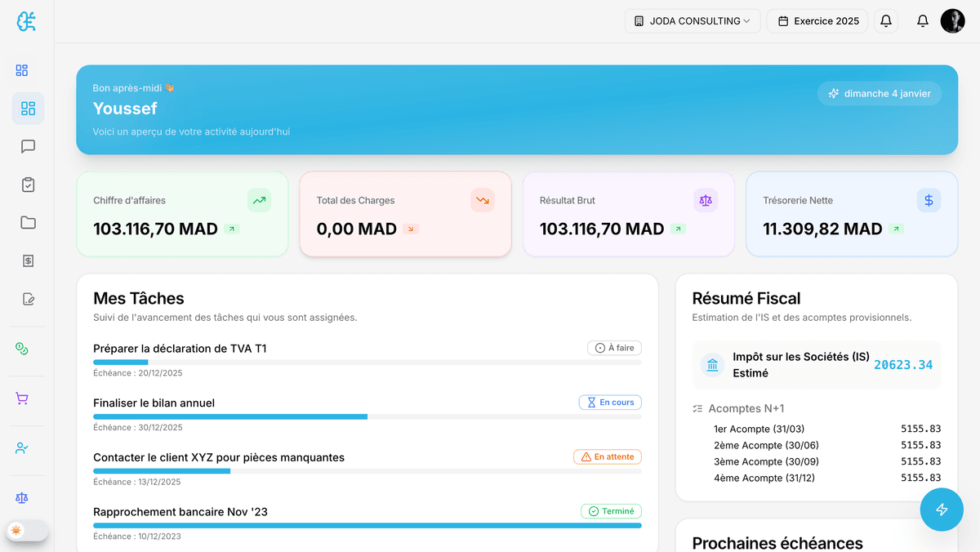This screenshot has width=980, height=552.
Task: Click the Rapprochement bancaire Nov '23 progress bar
Action: coord(367,525)
